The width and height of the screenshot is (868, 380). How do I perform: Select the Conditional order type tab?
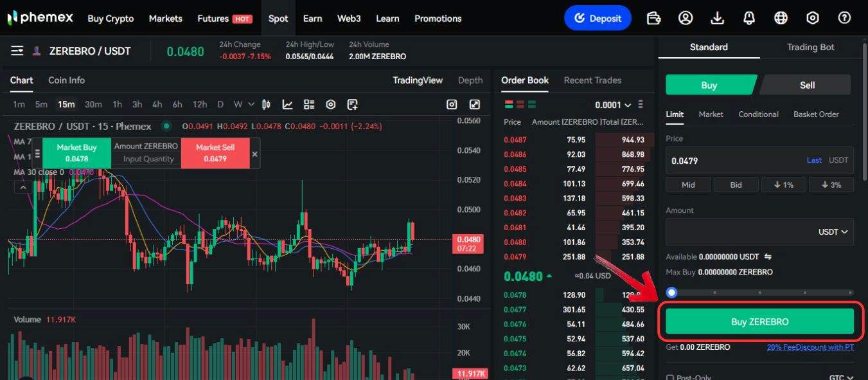click(x=758, y=114)
